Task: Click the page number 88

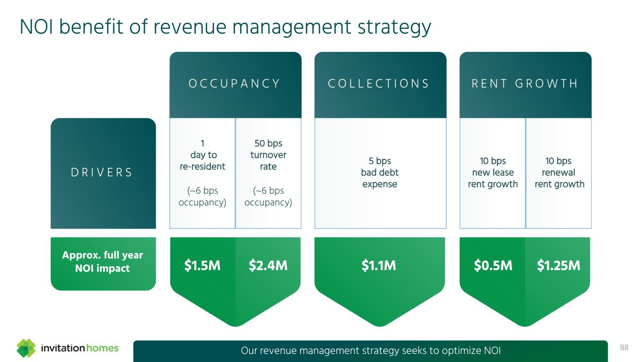Action: 624,348
